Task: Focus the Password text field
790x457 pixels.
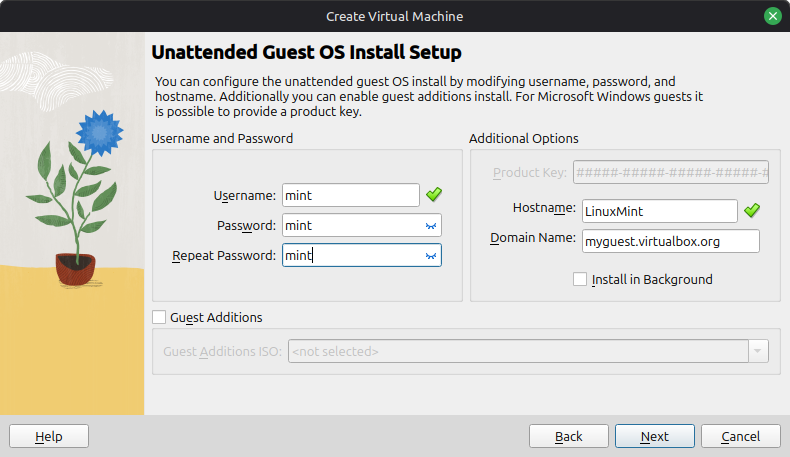Action: pyautogui.click(x=362, y=225)
